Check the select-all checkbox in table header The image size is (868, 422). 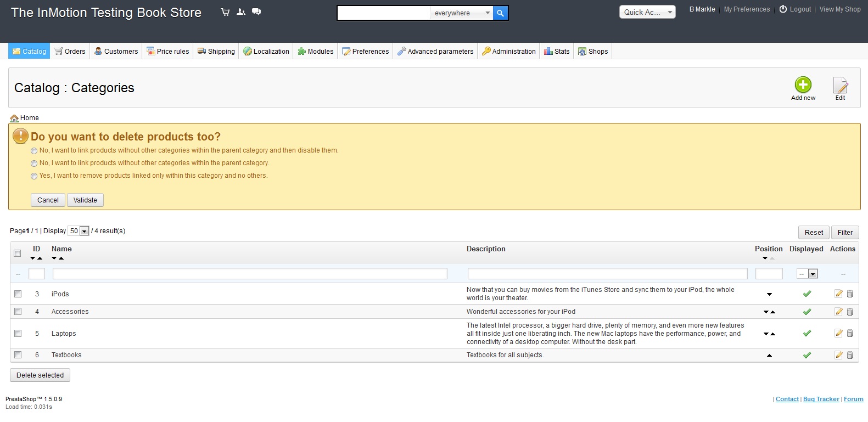tap(18, 254)
